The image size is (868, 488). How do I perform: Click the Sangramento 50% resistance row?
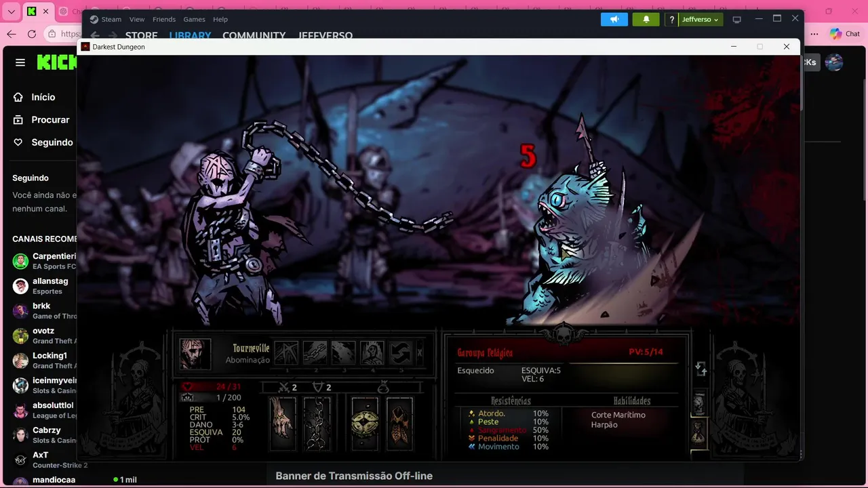(x=509, y=430)
